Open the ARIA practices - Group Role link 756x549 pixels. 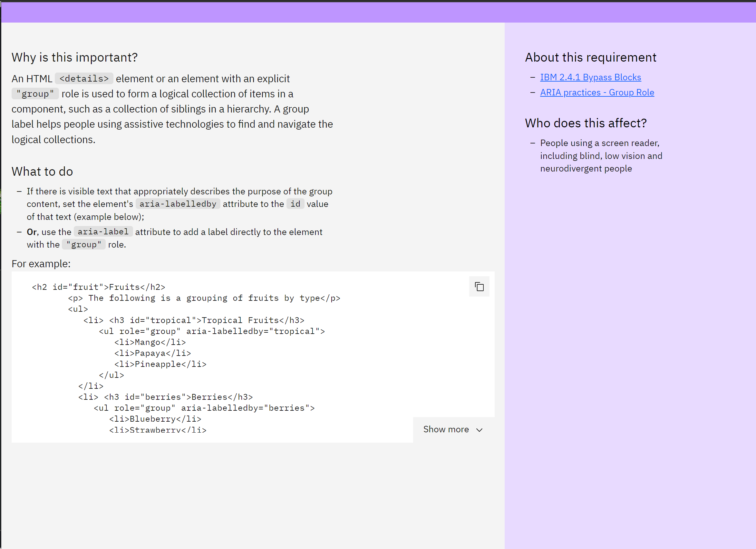point(597,93)
